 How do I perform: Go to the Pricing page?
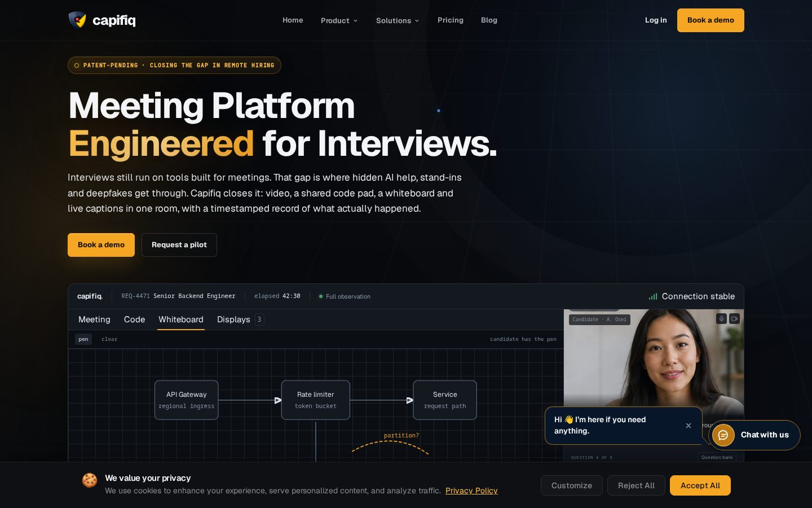click(x=450, y=20)
